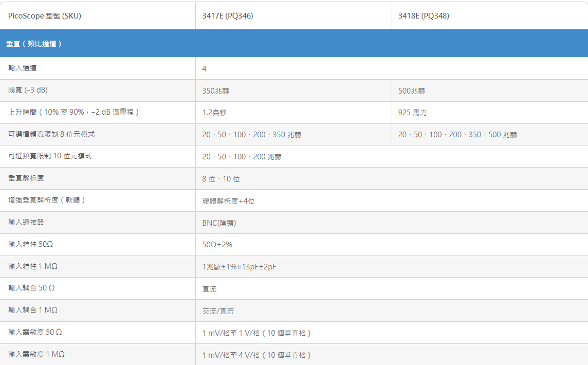588x365 pixels.
Task: Click the '輸入通道' row label
Action: 23,68
